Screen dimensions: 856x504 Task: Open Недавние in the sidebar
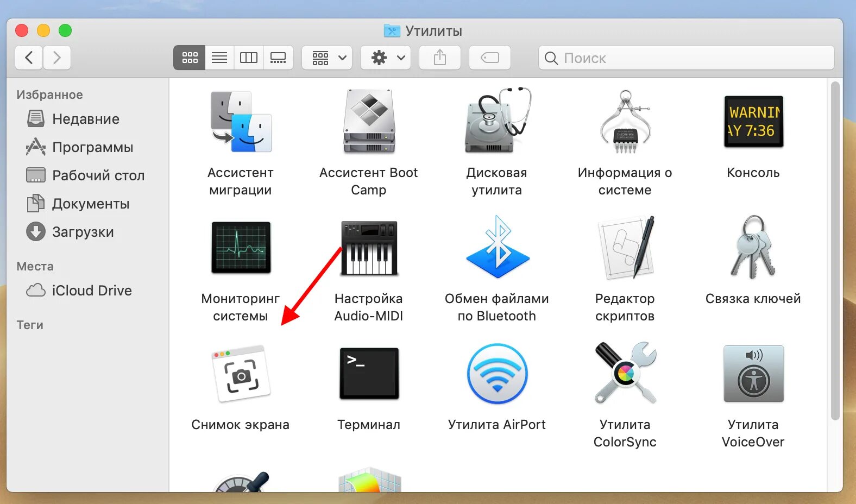[x=86, y=119]
